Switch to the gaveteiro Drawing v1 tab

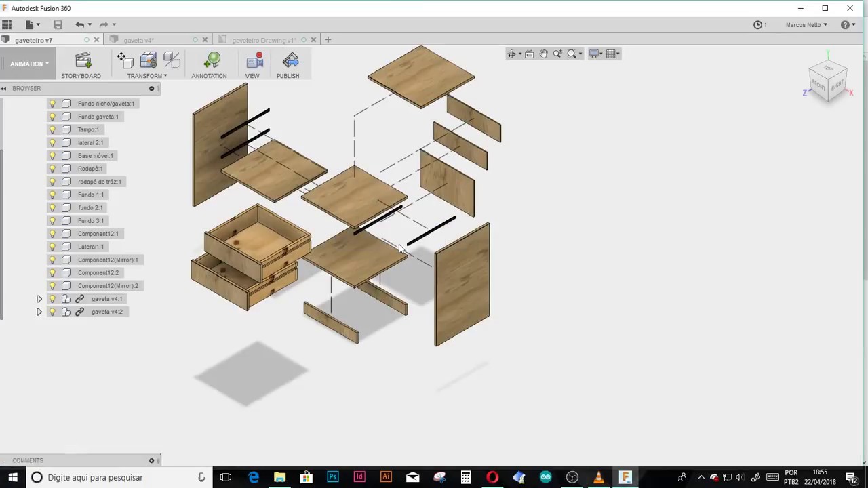(263, 40)
